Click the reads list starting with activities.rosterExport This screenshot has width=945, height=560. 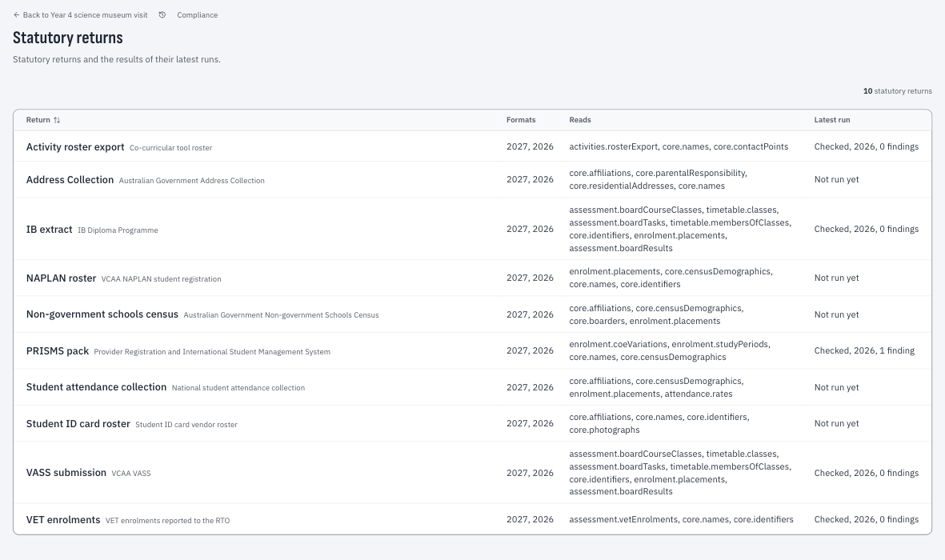pos(679,146)
